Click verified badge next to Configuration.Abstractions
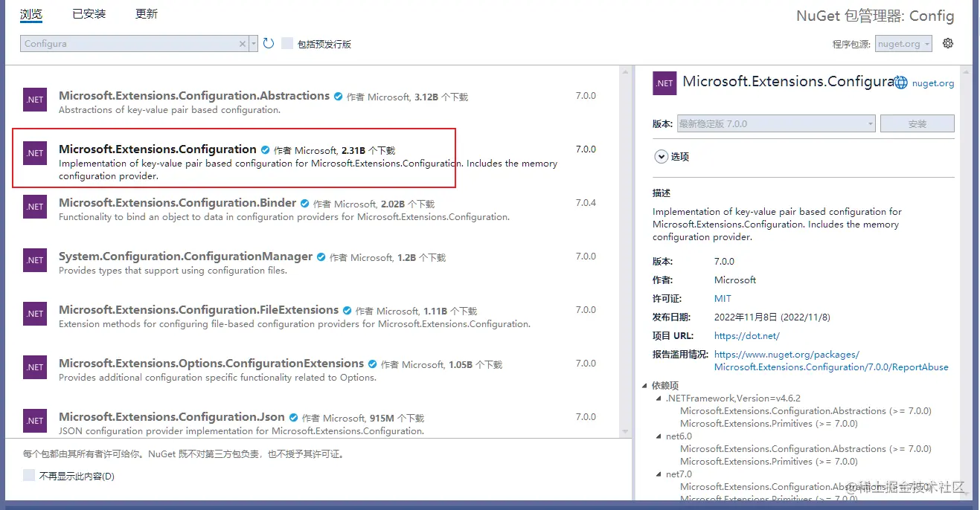This screenshot has height=510, width=980. pos(339,97)
